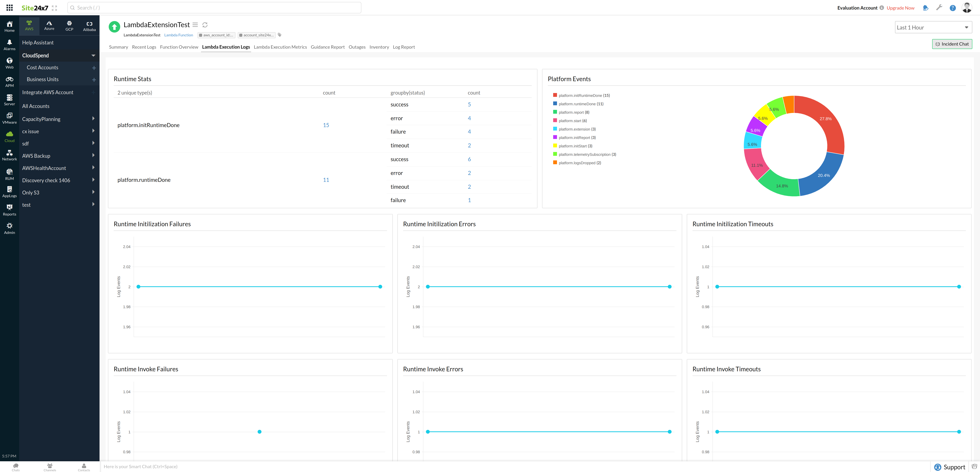
Task: Switch to the Lambda Execution Metrics tab
Action: (x=280, y=47)
